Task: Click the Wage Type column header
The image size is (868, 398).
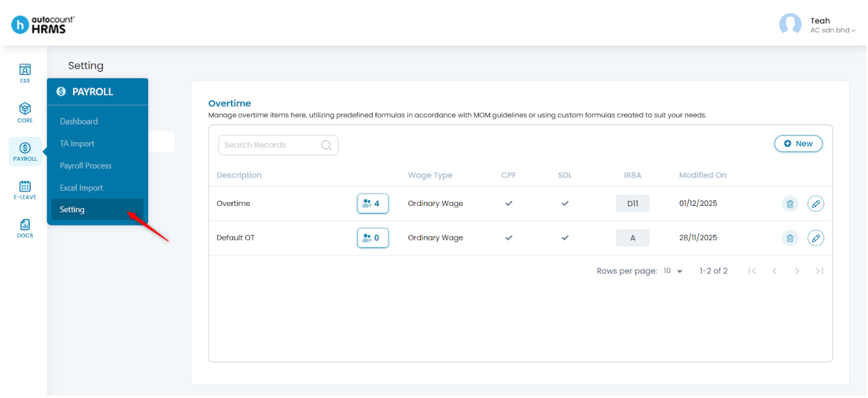Action: pos(430,176)
